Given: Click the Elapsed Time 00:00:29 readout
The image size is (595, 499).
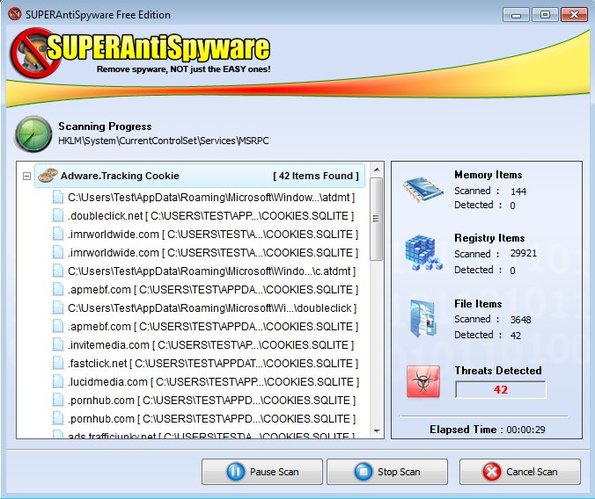Looking at the screenshot, I should [x=488, y=429].
